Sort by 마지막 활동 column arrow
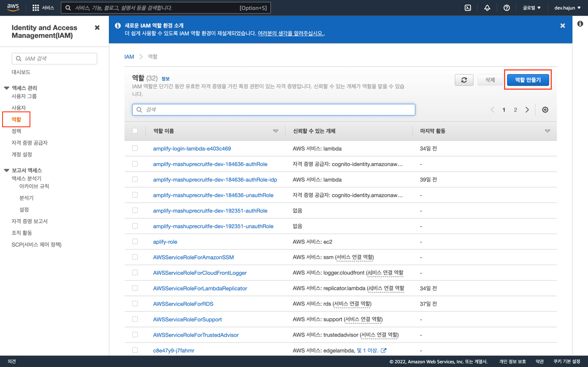The width and height of the screenshot is (588, 367). point(548,131)
